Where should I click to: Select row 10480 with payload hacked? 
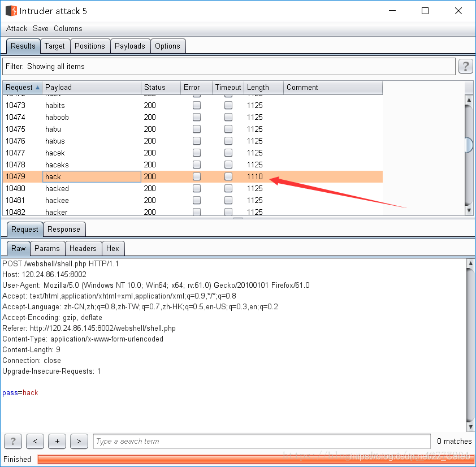pos(192,188)
